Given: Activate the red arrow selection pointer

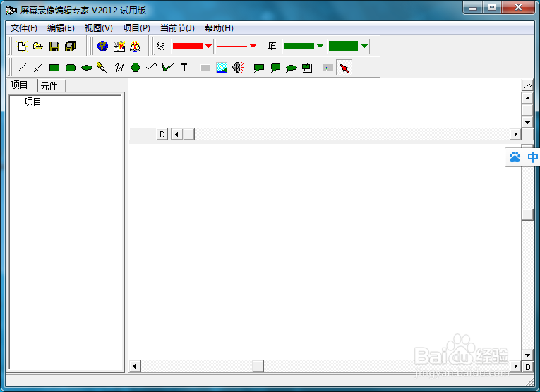Looking at the screenshot, I should click(344, 68).
